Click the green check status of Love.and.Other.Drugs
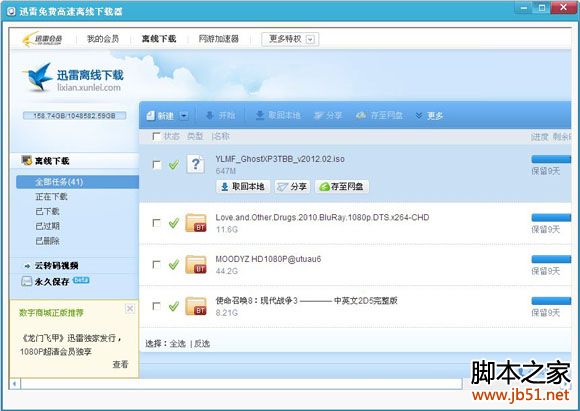 pyautogui.click(x=174, y=223)
